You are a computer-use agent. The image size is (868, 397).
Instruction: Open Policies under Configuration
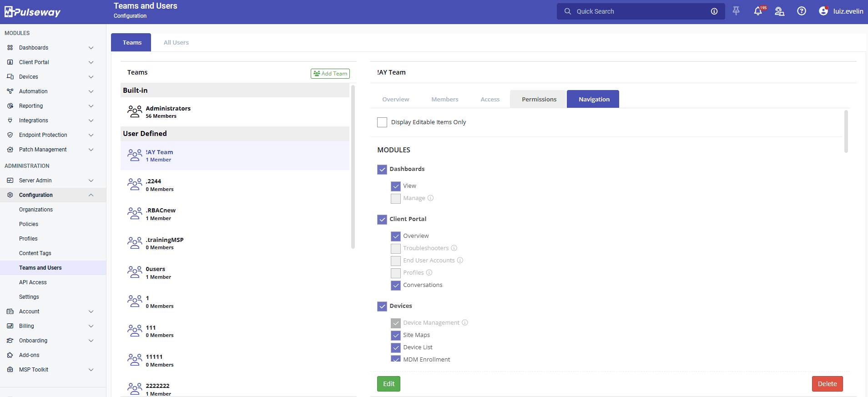[x=29, y=224]
